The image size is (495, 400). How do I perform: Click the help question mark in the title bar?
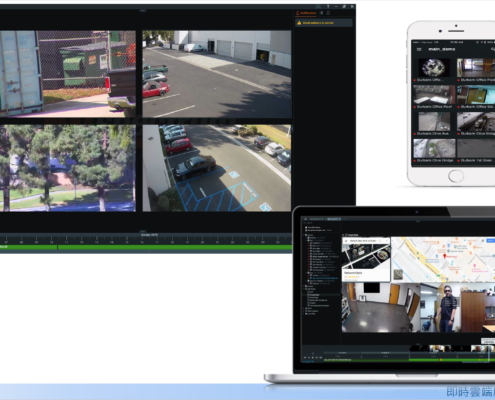tap(328, 6)
